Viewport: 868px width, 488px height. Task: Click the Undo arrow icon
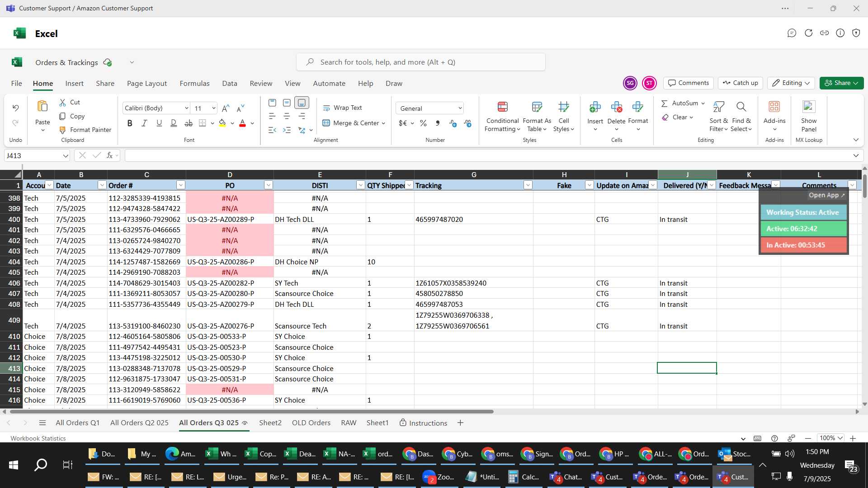(x=15, y=108)
